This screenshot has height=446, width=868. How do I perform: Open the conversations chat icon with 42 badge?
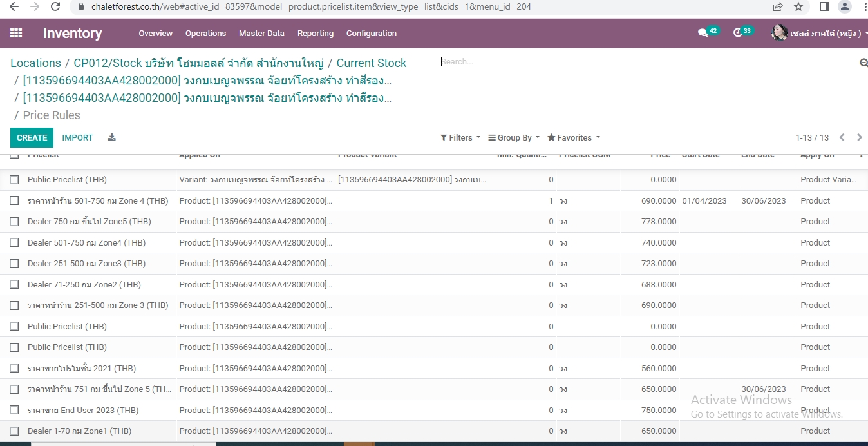703,33
